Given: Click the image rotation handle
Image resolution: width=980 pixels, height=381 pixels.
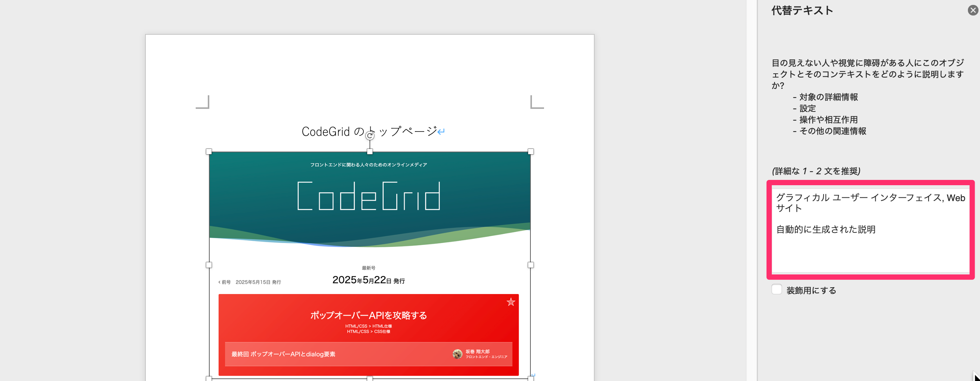Looking at the screenshot, I should (370, 135).
